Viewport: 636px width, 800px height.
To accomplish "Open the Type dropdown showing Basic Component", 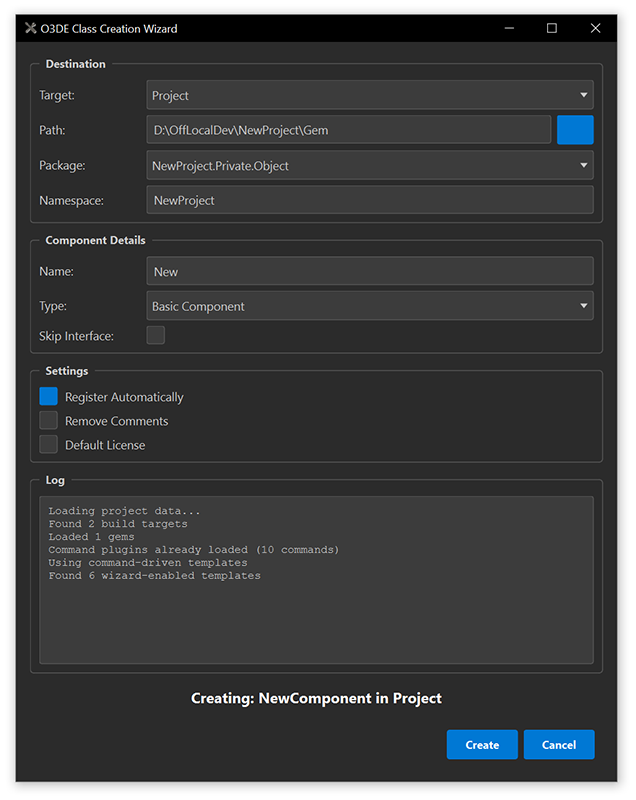I will 370,306.
